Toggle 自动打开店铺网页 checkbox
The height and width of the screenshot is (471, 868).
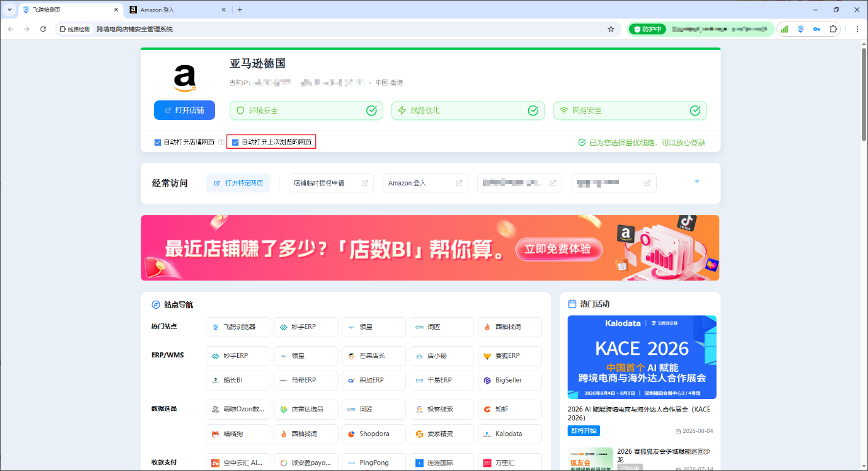pos(158,143)
